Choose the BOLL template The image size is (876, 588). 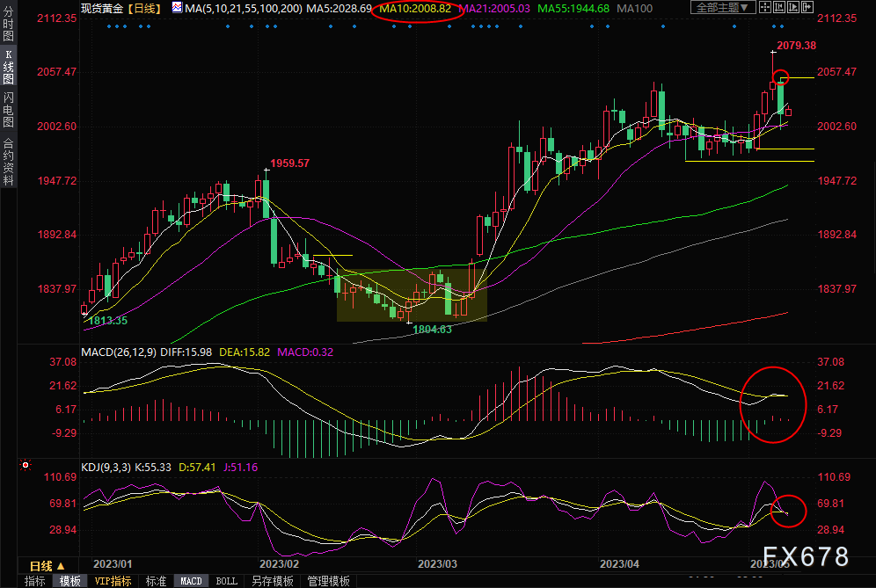click(226, 581)
